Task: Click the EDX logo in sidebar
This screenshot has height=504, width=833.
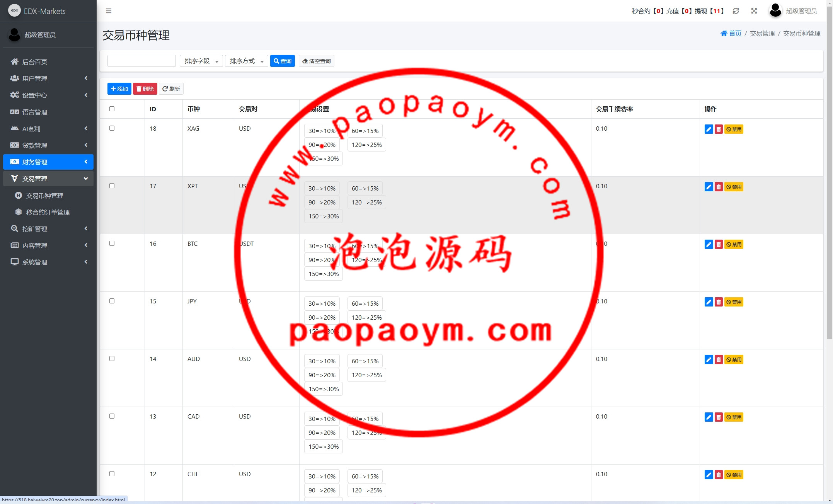Action: pos(14,10)
